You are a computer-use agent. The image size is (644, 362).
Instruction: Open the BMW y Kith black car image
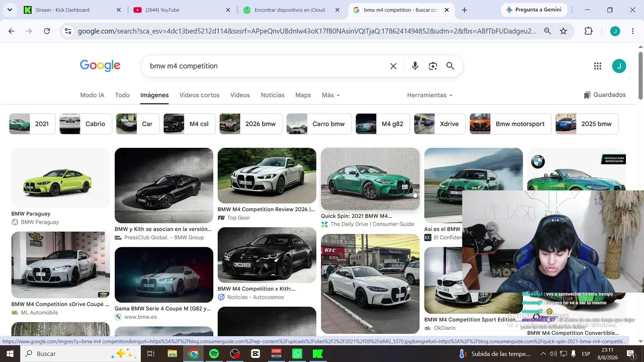tap(164, 186)
